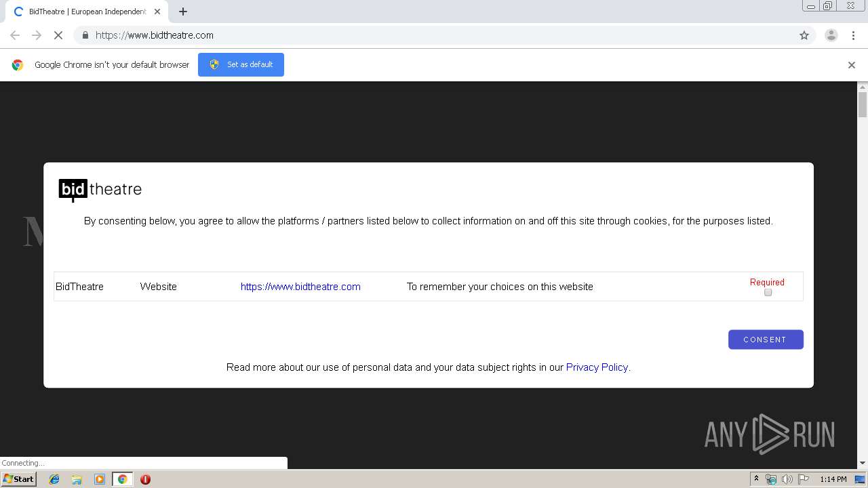Click the CONSENT button
The image size is (868, 488).
click(766, 340)
